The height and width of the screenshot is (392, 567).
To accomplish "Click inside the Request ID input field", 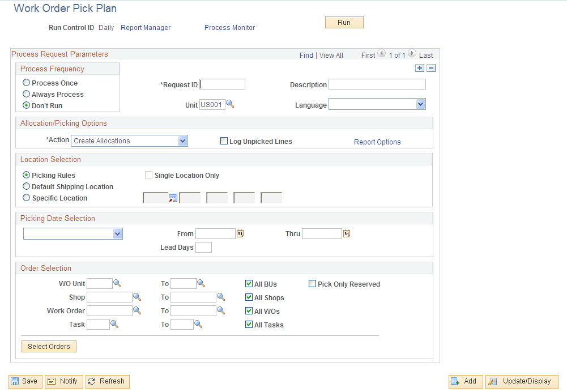I will (222, 84).
